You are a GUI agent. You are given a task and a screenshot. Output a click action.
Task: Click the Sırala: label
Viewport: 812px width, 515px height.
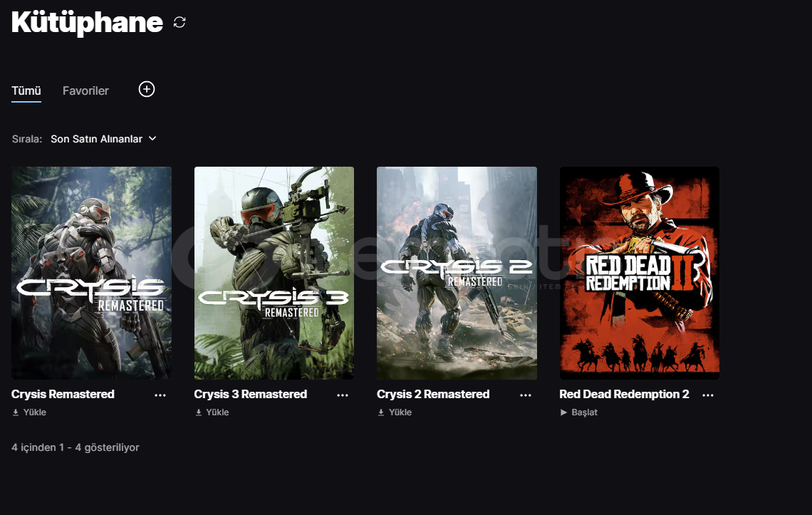[27, 139]
